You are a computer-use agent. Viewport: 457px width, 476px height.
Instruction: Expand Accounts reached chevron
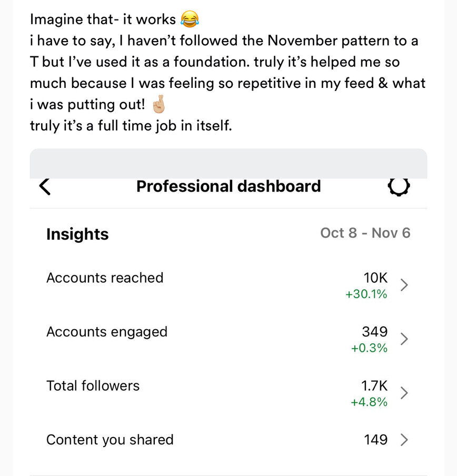coord(404,285)
